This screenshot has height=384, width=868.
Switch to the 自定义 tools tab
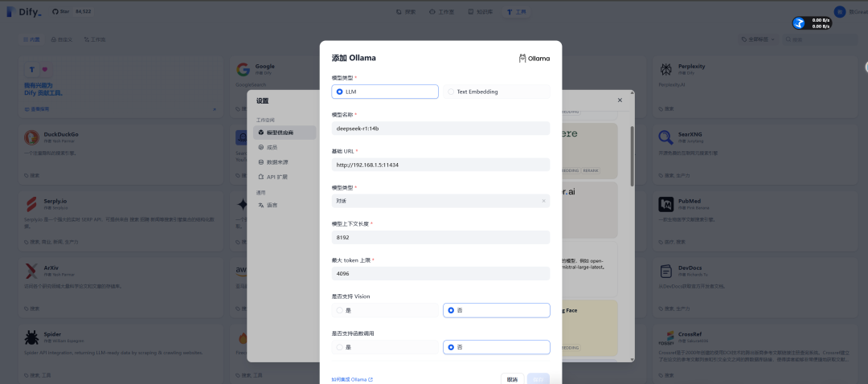pos(62,40)
